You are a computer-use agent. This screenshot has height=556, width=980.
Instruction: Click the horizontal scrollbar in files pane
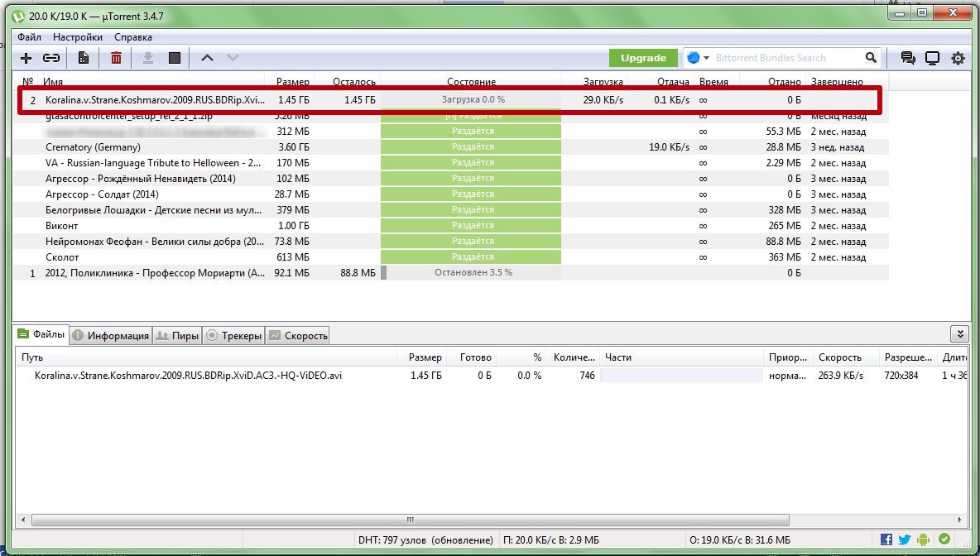(x=410, y=520)
